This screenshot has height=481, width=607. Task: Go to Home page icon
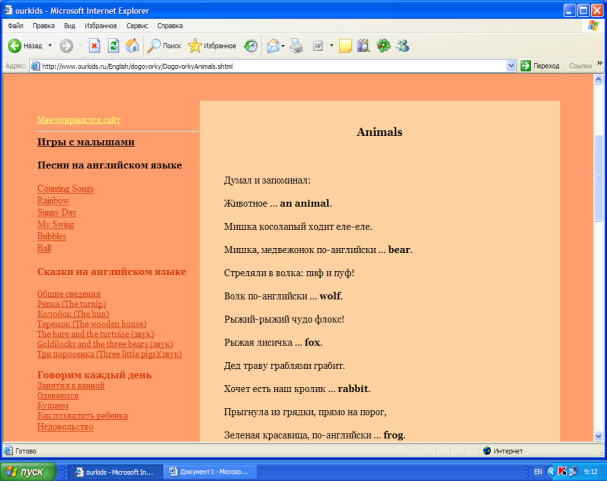[132, 46]
